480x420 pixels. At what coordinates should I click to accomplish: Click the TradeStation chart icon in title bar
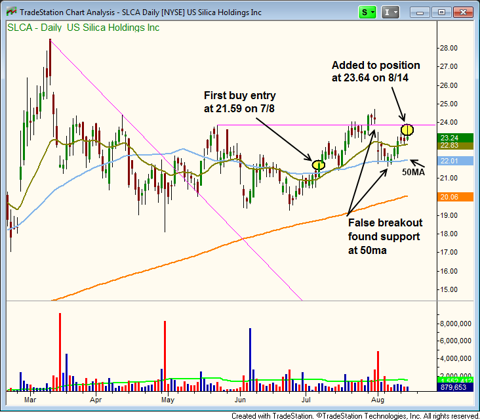point(11,12)
